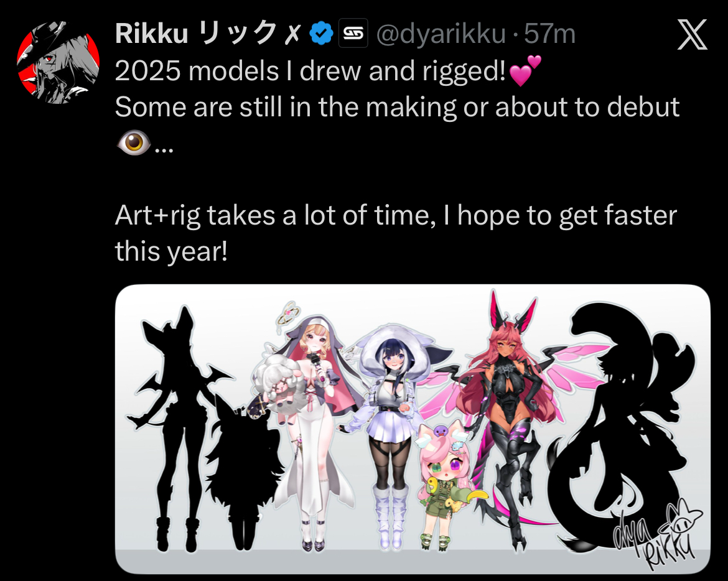728x581 pixels.
Task: Click the X logo in the corner
Action: tap(692, 34)
